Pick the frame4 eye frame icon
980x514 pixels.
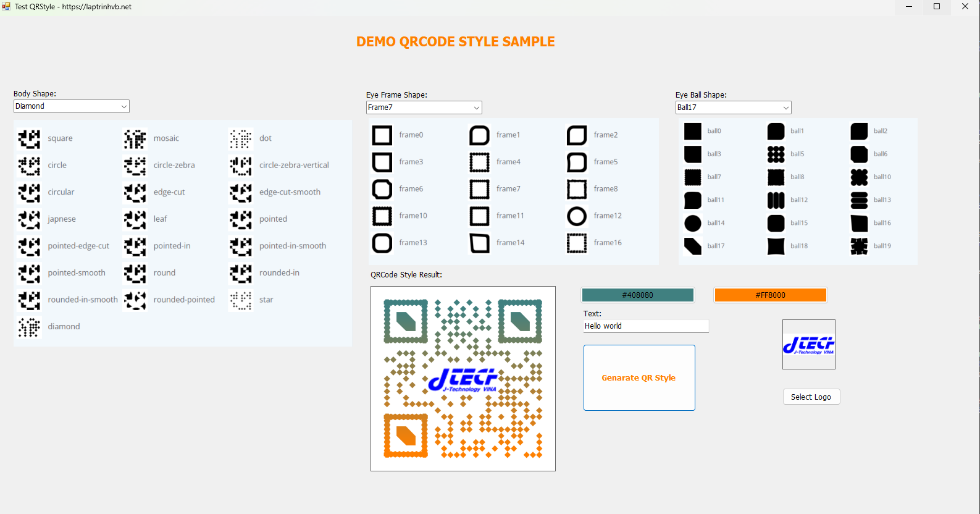(x=480, y=162)
